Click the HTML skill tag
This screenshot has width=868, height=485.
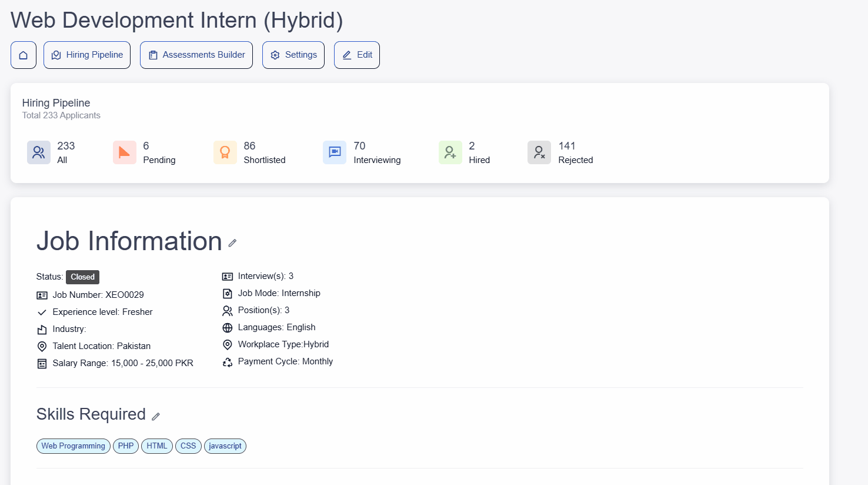click(157, 446)
